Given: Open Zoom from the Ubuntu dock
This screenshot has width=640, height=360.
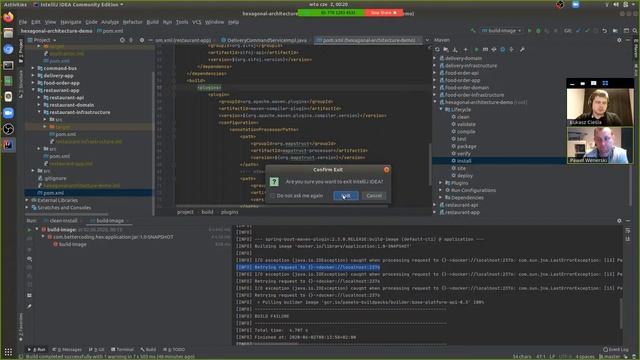Looking at the screenshot, I should pyautogui.click(x=8, y=113).
